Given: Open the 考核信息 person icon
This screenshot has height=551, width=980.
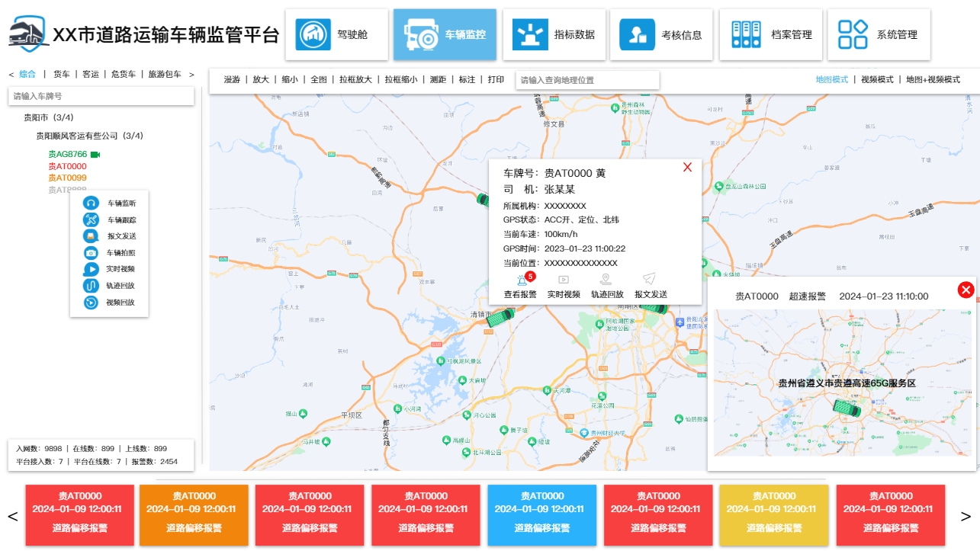Looking at the screenshot, I should (x=637, y=34).
